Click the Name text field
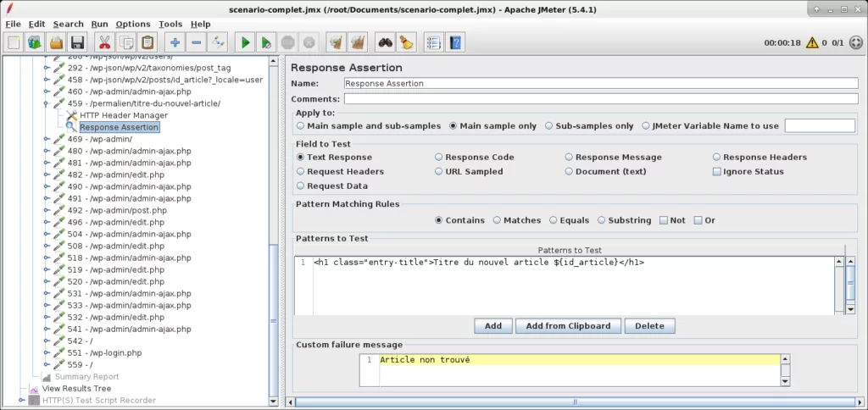This screenshot has height=410, width=868. pos(601,84)
